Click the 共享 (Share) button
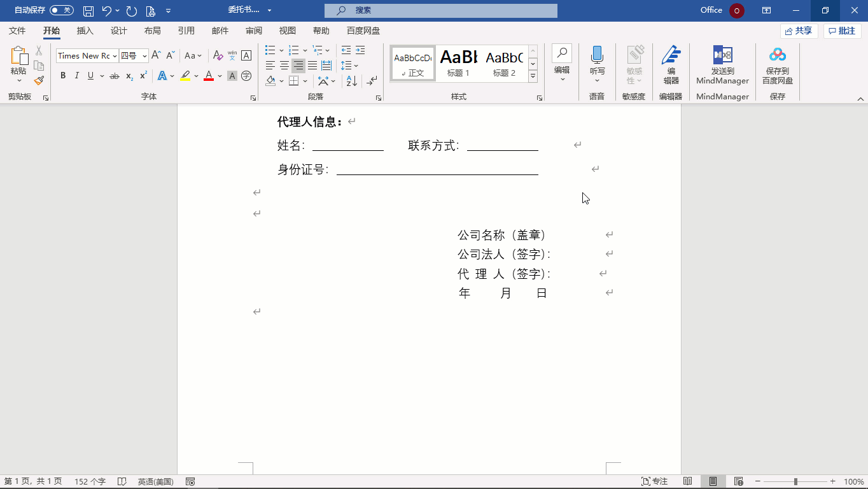The height and width of the screenshot is (489, 868). [x=799, y=30]
